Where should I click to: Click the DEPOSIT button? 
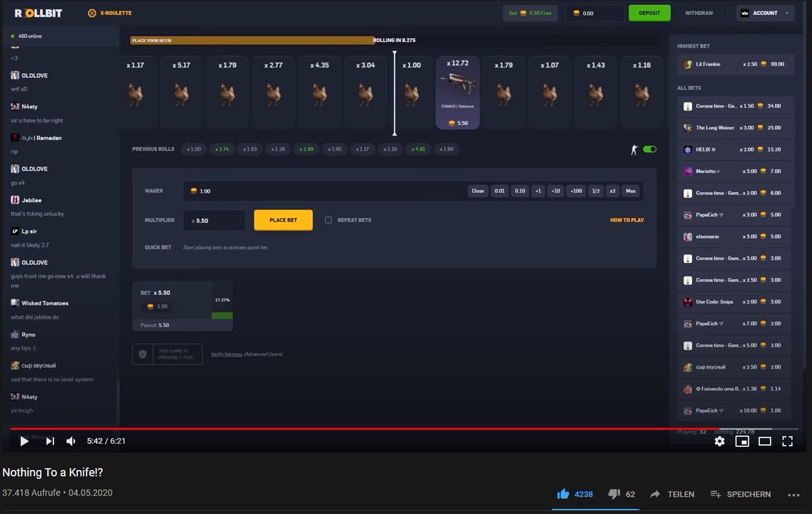click(650, 13)
